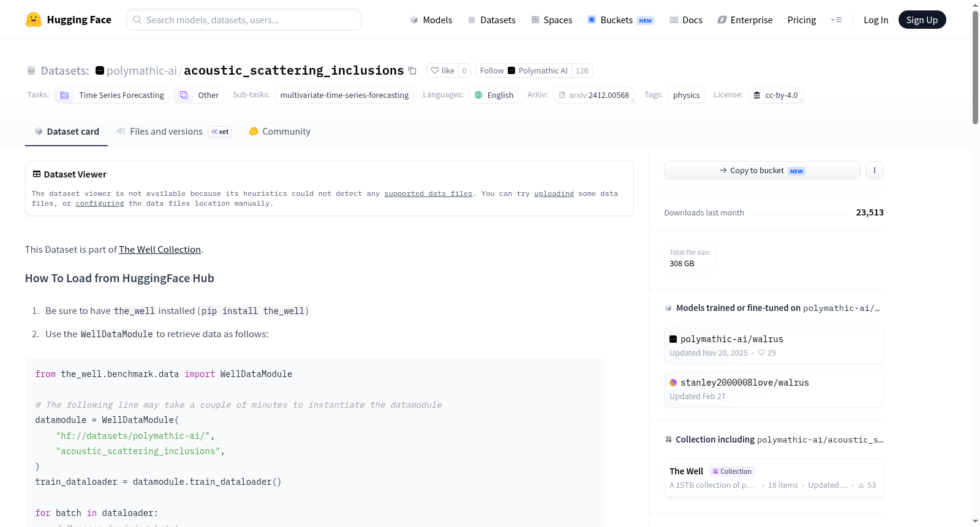Click the How To Load from HuggingFace Hub heading
This screenshot has width=980, height=527.
(x=119, y=278)
